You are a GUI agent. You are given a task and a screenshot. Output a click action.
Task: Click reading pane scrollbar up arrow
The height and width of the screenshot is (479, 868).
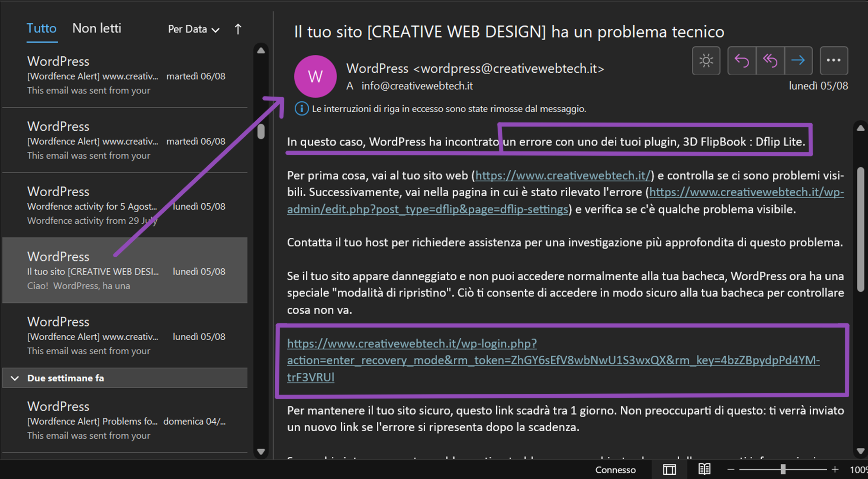(861, 128)
